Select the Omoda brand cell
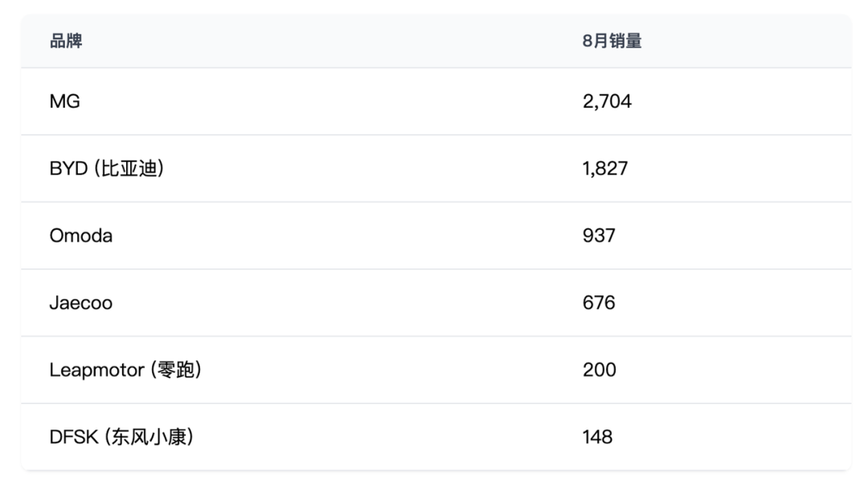The width and height of the screenshot is (868, 477). coord(81,235)
